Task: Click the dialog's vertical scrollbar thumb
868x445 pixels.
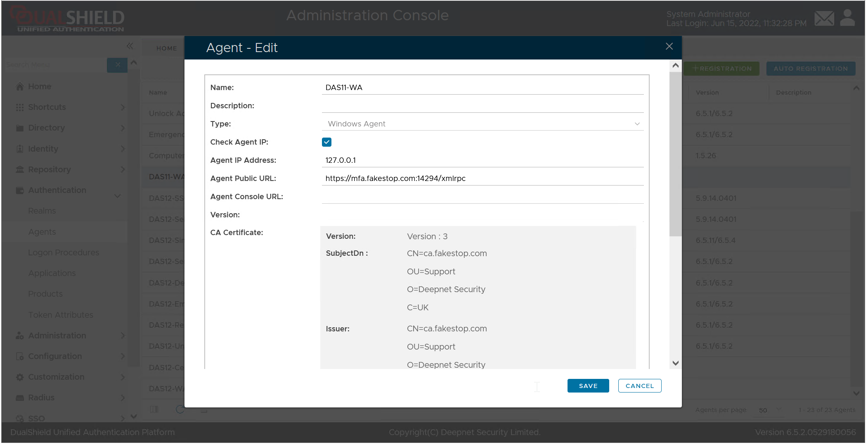Action: [x=675, y=154]
